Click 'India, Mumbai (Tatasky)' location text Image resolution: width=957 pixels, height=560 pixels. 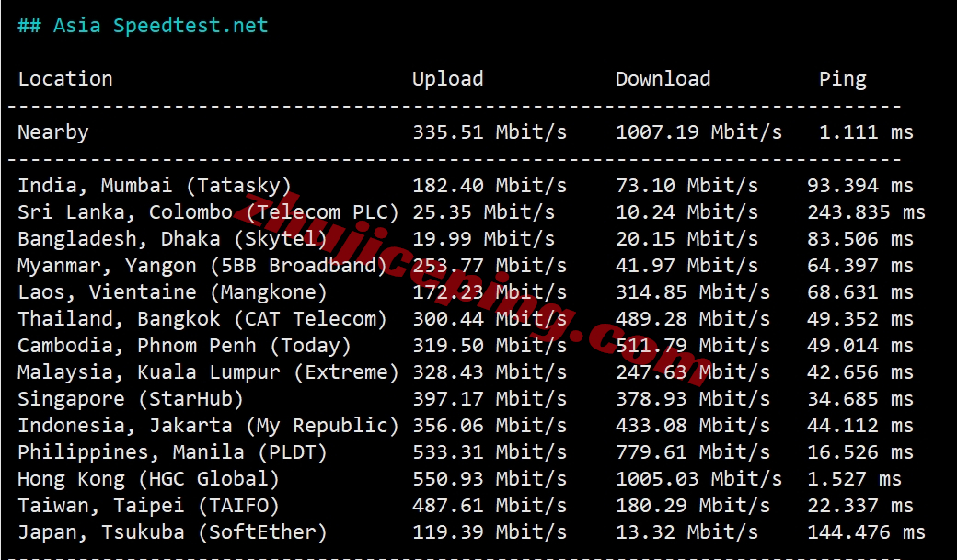tap(155, 186)
